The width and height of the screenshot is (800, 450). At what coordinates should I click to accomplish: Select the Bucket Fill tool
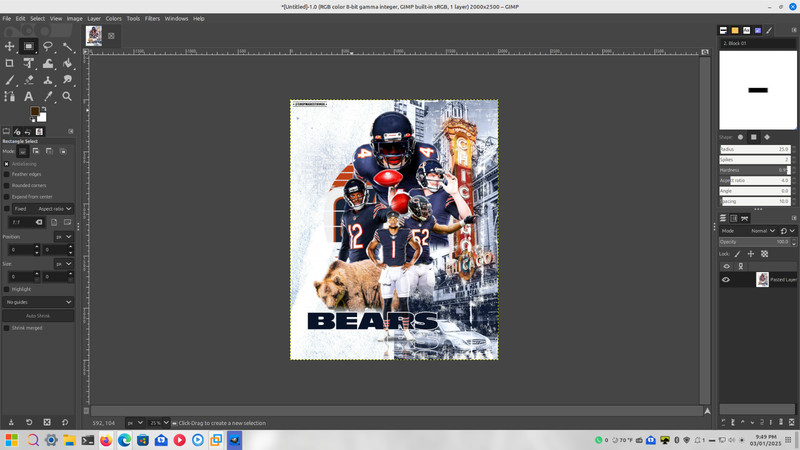click(67, 63)
